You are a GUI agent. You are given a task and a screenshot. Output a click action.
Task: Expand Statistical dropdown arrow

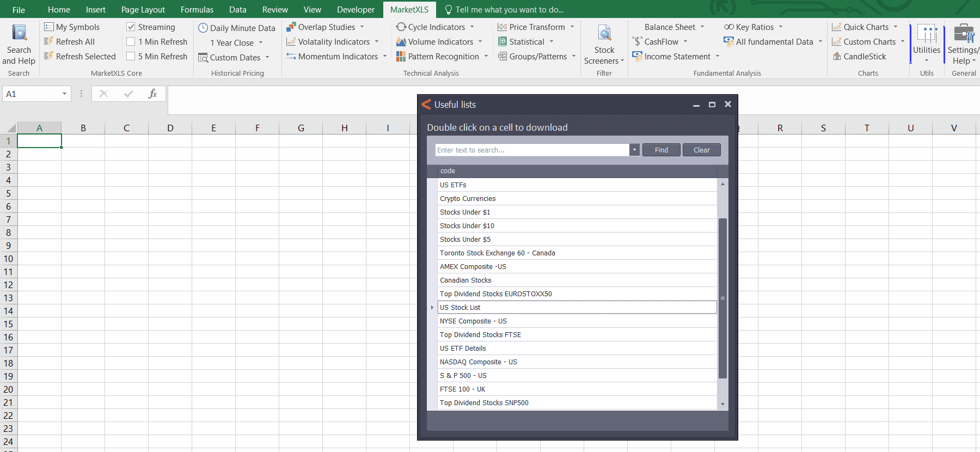click(552, 41)
